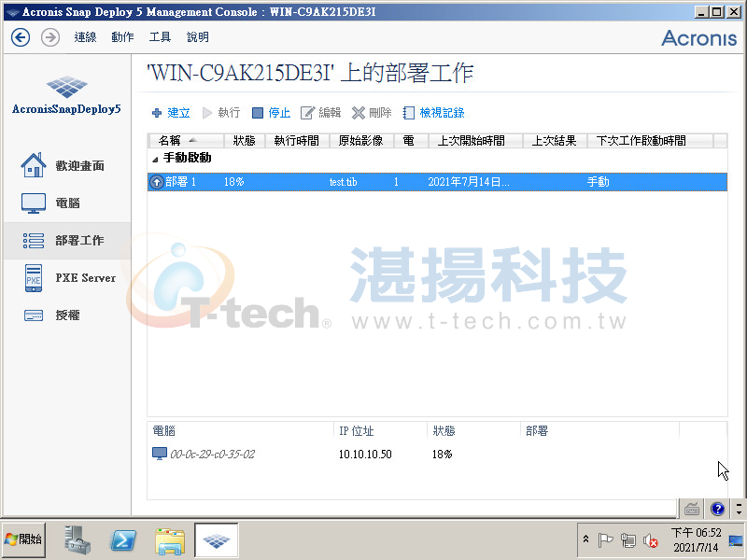The height and width of the screenshot is (560, 747).
Task: Open the 授權 licenses page
Action: tap(66, 315)
